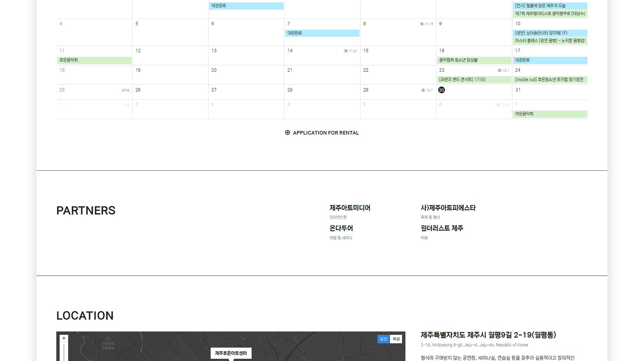Click the arrow circle icon before Application for Rental
This screenshot has height=361, width=644.
coord(287,133)
